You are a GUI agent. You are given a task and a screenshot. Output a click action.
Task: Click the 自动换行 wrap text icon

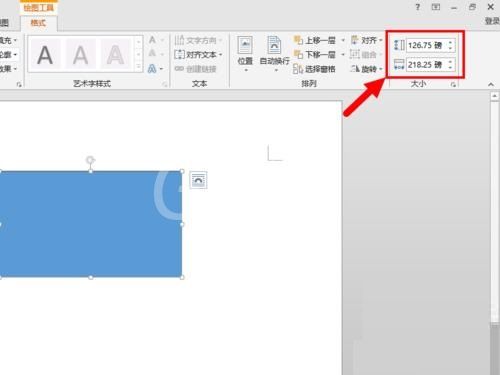[274, 46]
